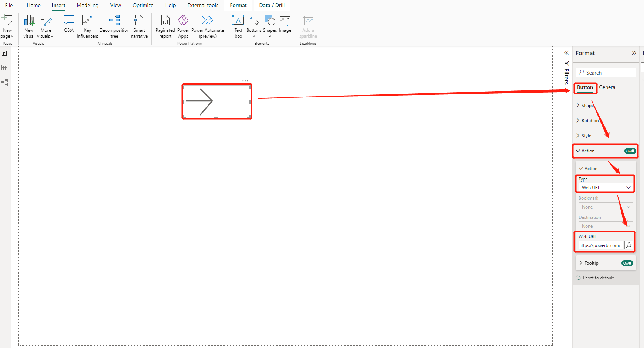This screenshot has width=644, height=348.
Task: Open the File menu
Action: 9,5
